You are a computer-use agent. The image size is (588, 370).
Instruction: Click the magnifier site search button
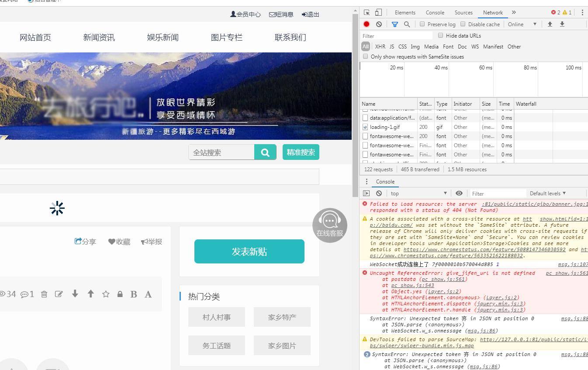click(265, 152)
